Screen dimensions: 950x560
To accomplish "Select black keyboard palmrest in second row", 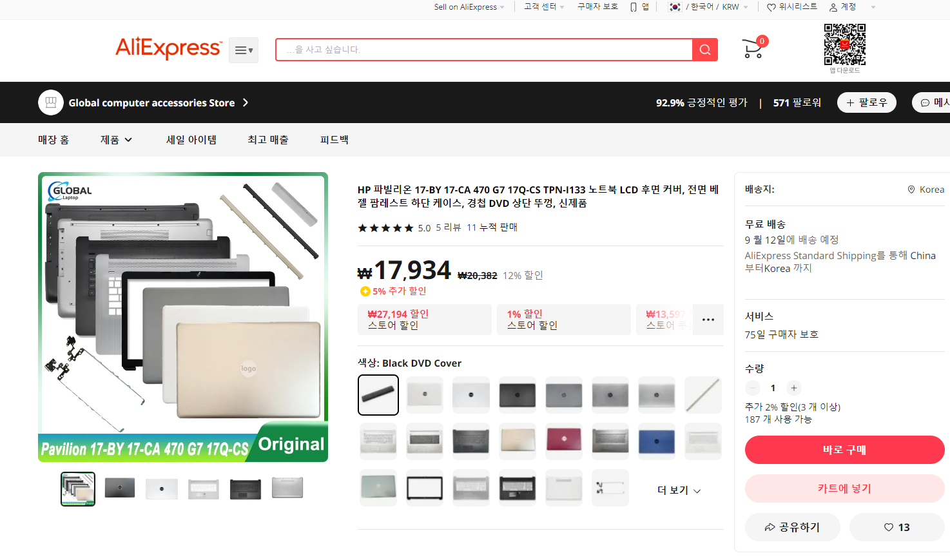I will click(471, 441).
